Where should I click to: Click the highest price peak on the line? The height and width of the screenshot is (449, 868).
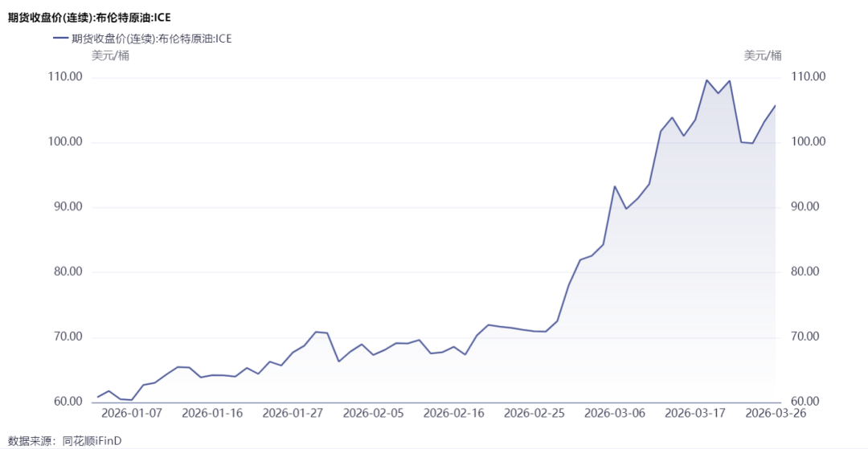pos(706,80)
